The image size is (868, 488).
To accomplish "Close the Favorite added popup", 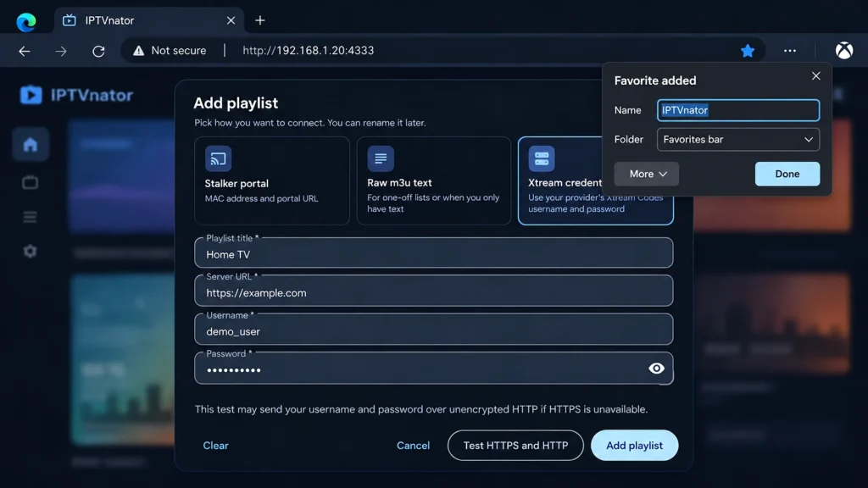I will (x=816, y=75).
